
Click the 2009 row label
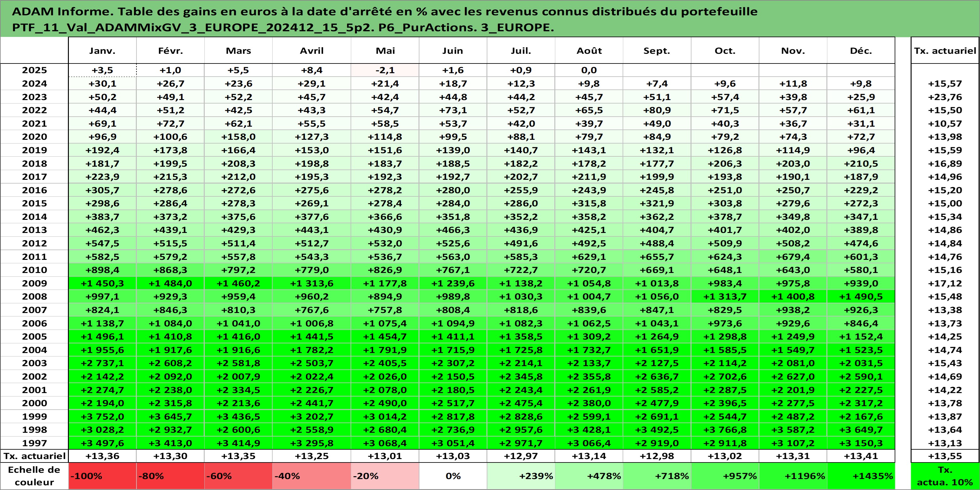[34, 283]
